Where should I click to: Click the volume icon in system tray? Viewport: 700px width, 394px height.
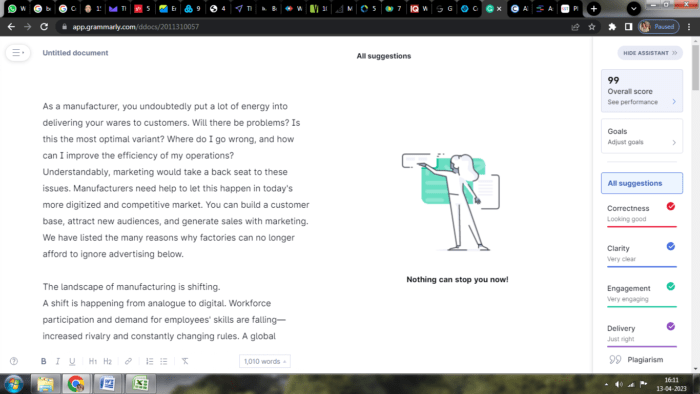click(x=618, y=384)
